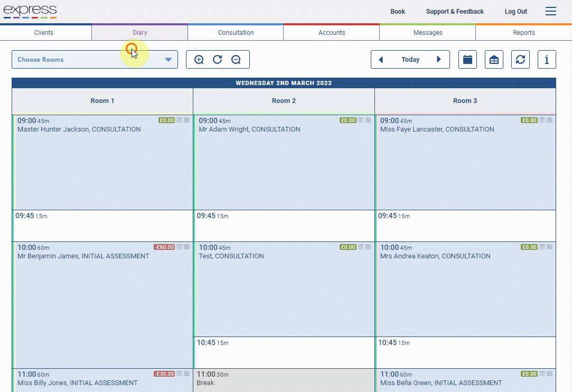Click Miss Billy Jones -£30.00 balance badge
The height and width of the screenshot is (392, 572).
tap(164, 374)
